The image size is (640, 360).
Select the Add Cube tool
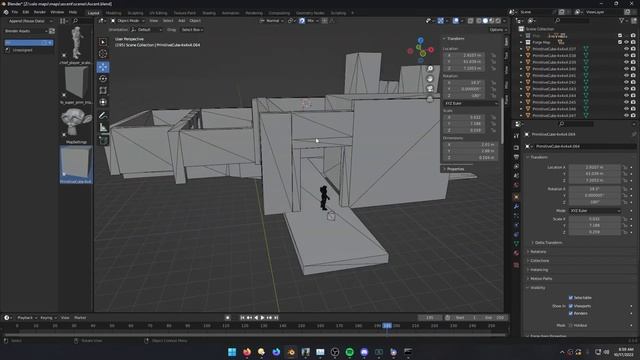(x=103, y=141)
